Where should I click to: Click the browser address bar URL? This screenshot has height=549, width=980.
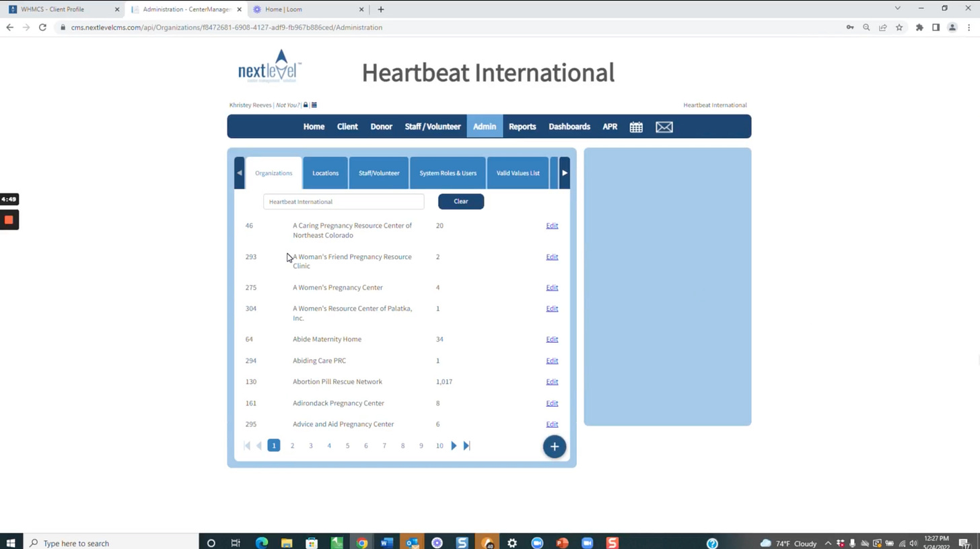[x=226, y=28]
